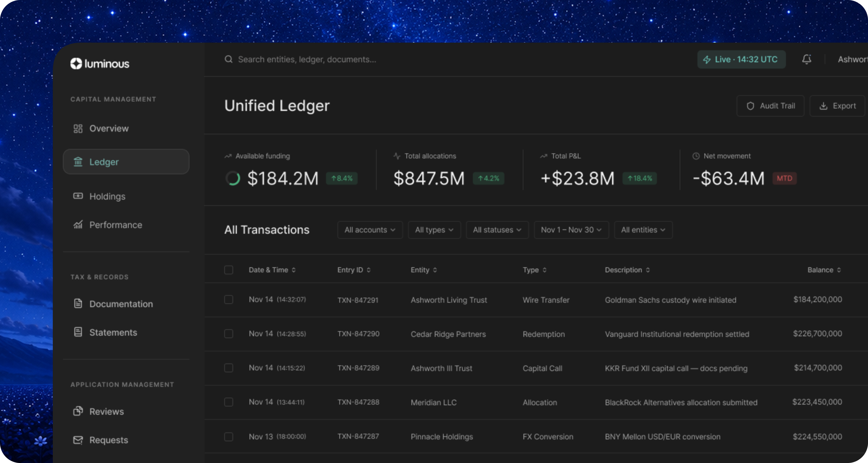Click the clock icon beside Net movement
Screen dimensions: 868x463
pos(696,156)
